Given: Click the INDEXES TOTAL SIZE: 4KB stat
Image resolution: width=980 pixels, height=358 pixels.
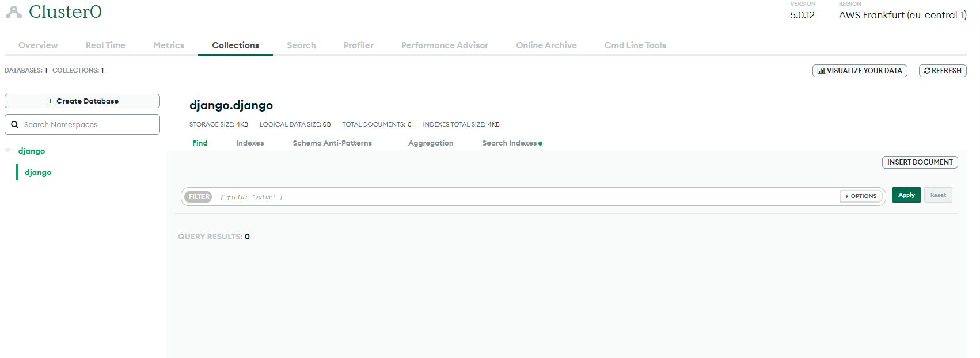Looking at the screenshot, I should pos(461,124).
